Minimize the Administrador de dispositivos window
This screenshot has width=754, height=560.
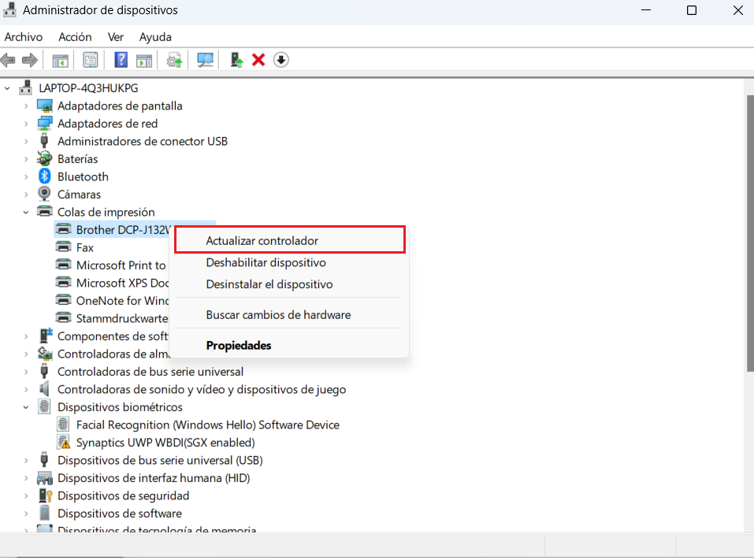[646, 10]
